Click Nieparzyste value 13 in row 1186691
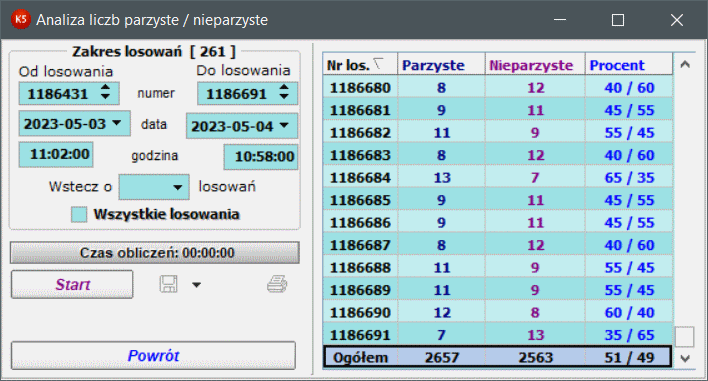This screenshot has height=381, width=708. point(536,335)
